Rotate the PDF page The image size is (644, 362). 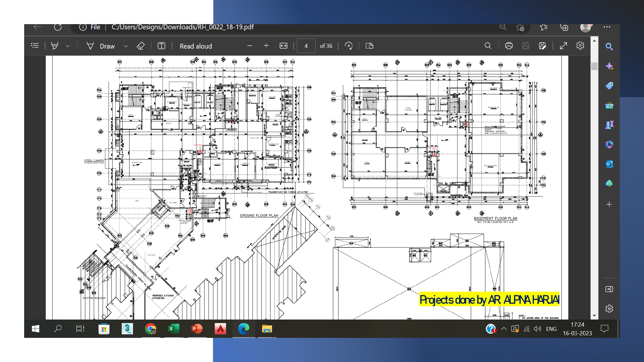348,46
